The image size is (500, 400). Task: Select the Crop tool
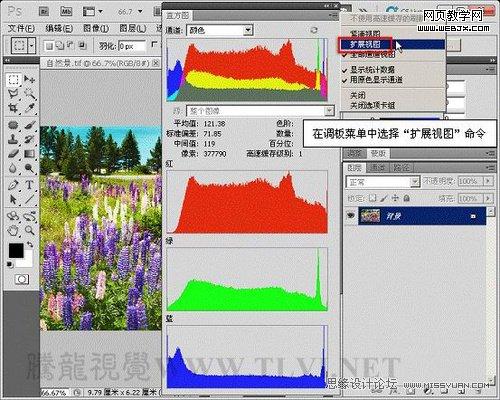click(13, 108)
